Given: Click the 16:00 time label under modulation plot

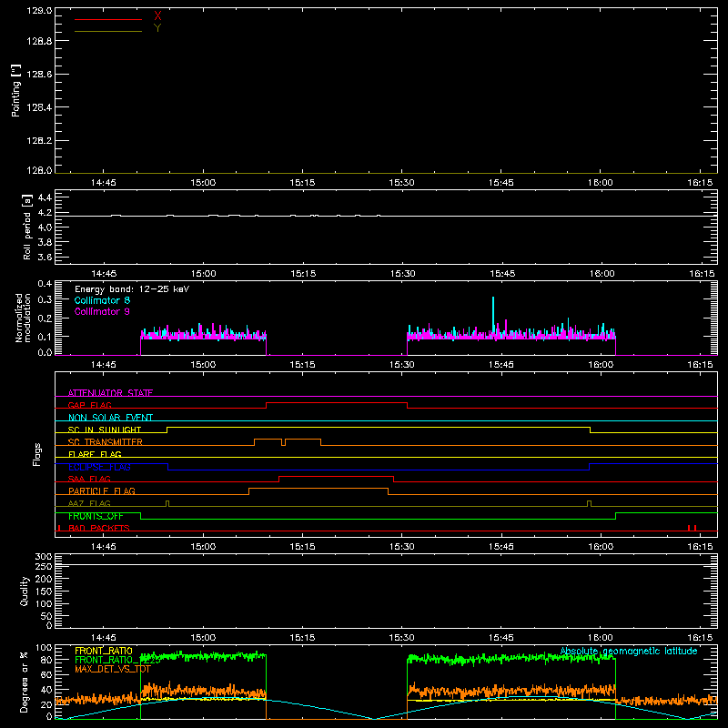Looking at the screenshot, I should tap(601, 365).
